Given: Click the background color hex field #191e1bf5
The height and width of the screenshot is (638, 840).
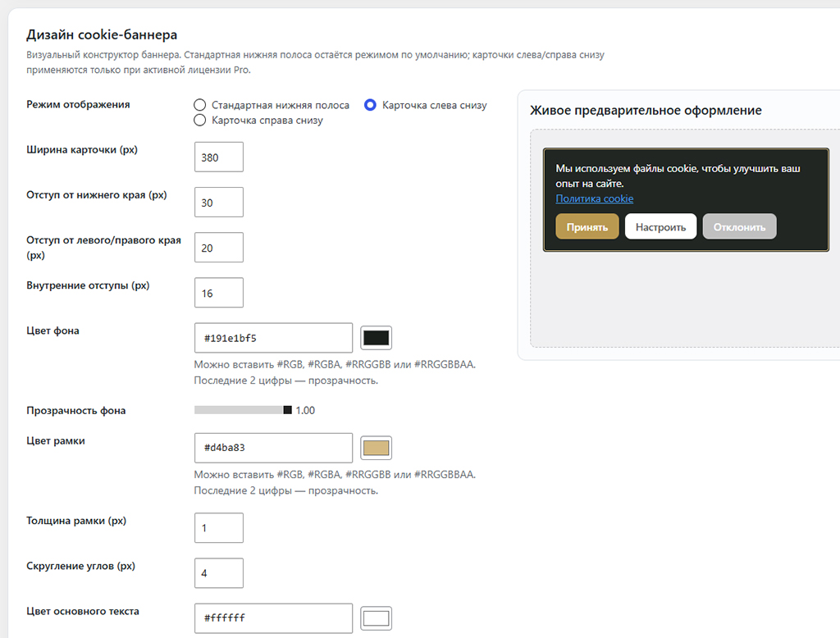Looking at the screenshot, I should click(x=273, y=338).
